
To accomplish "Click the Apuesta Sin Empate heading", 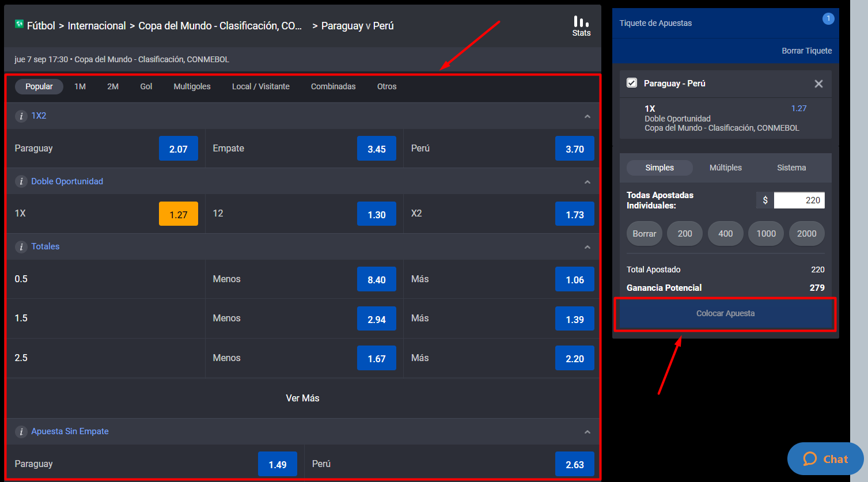I will (70, 431).
